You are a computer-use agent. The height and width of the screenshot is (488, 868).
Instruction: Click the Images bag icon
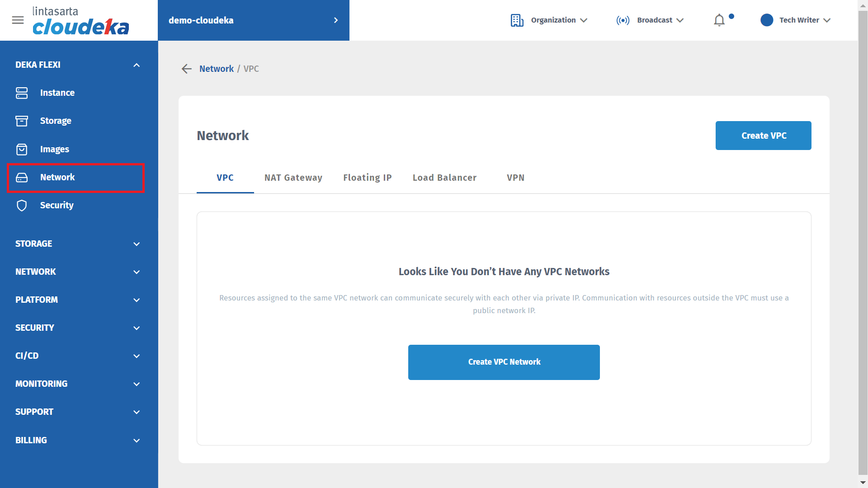[22, 149]
